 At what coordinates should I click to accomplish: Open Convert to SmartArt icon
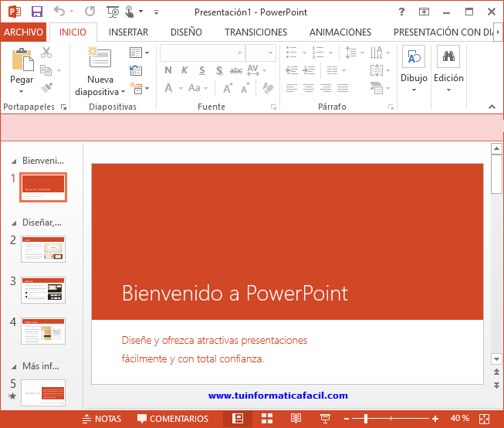click(x=377, y=88)
